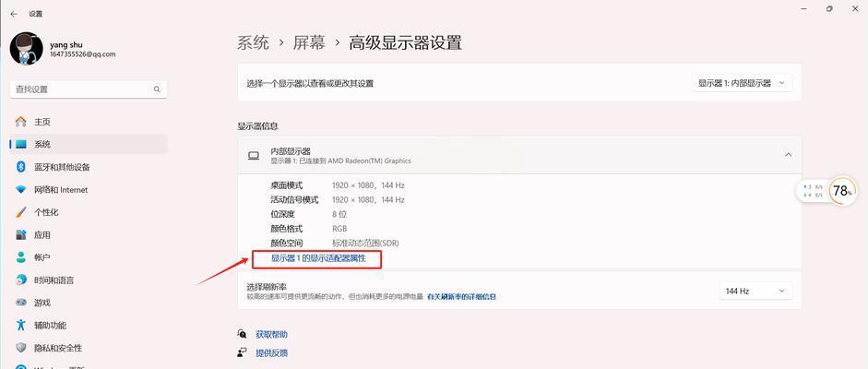
Task: Go to 网络和 Internet settings
Action: (89, 190)
